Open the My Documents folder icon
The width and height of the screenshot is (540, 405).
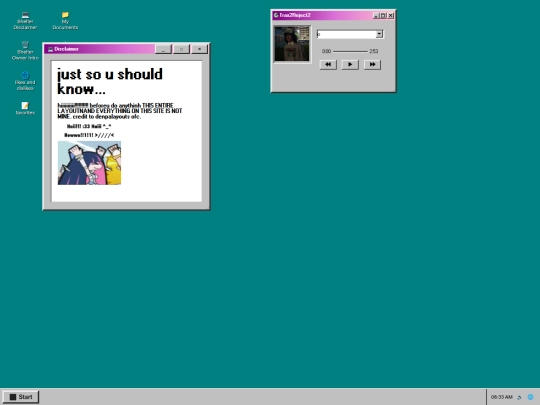coord(65,21)
